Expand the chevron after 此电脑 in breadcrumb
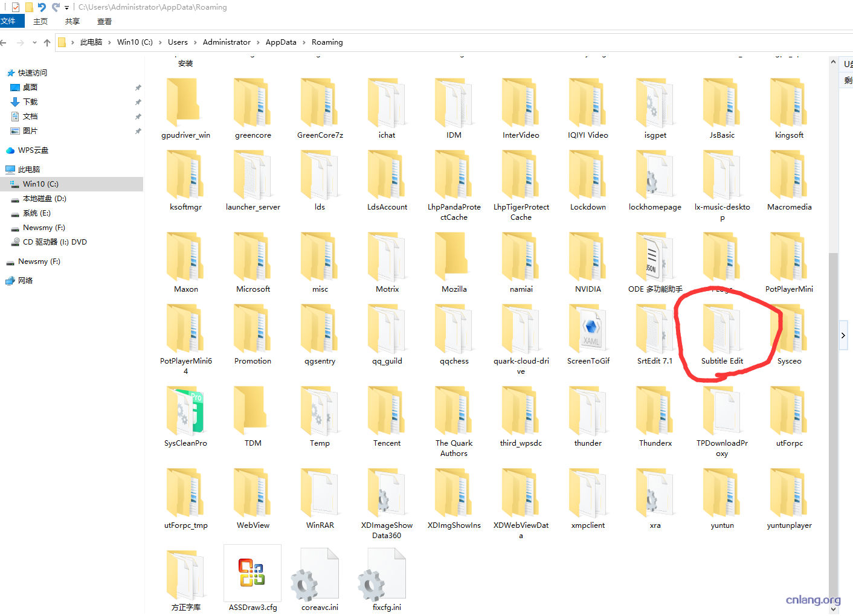This screenshot has width=853, height=616. point(109,42)
